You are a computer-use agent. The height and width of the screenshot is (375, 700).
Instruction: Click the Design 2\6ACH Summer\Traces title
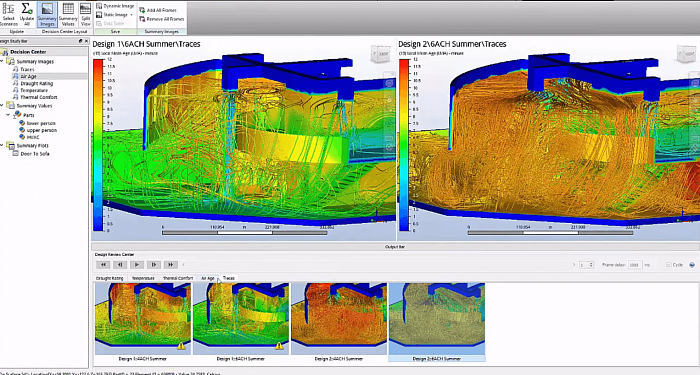click(452, 44)
